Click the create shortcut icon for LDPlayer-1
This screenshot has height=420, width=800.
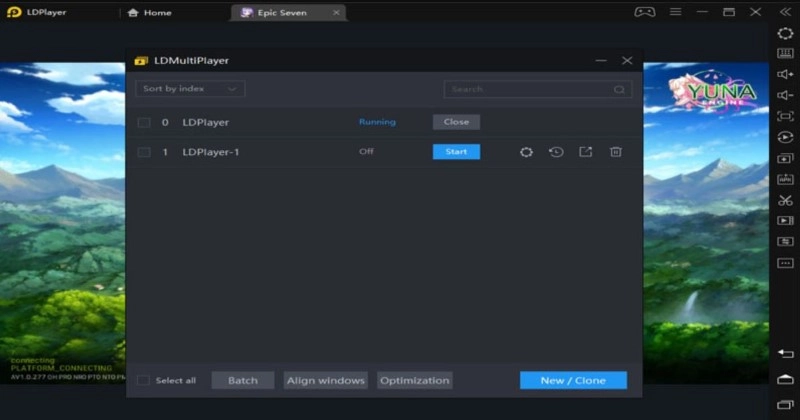[586, 152]
